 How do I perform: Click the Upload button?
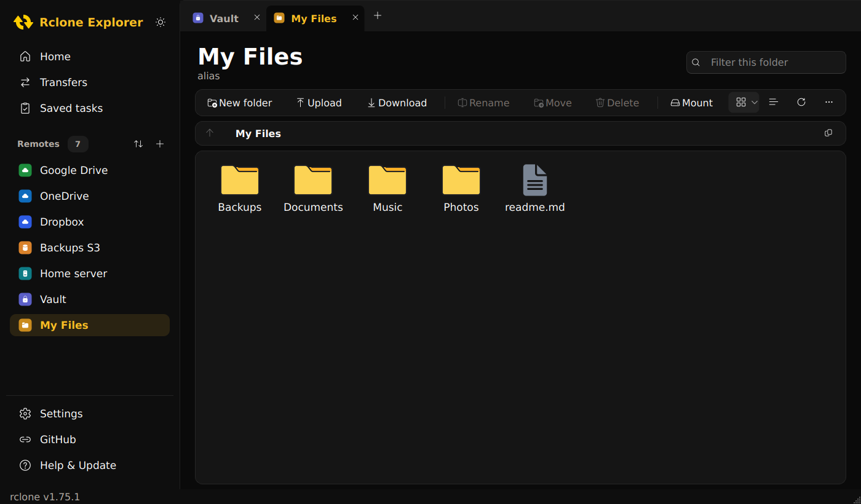(x=319, y=103)
